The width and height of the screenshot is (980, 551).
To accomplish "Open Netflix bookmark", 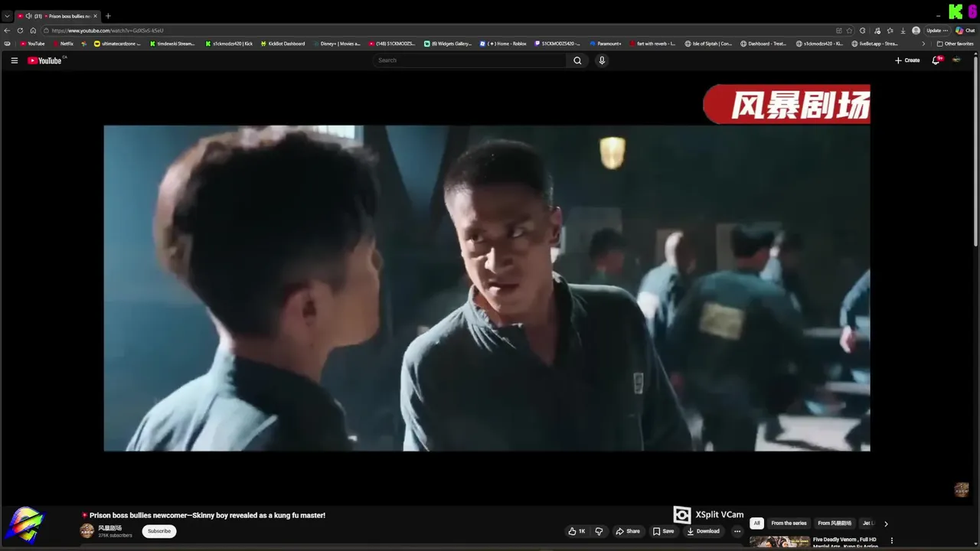I will [x=63, y=44].
